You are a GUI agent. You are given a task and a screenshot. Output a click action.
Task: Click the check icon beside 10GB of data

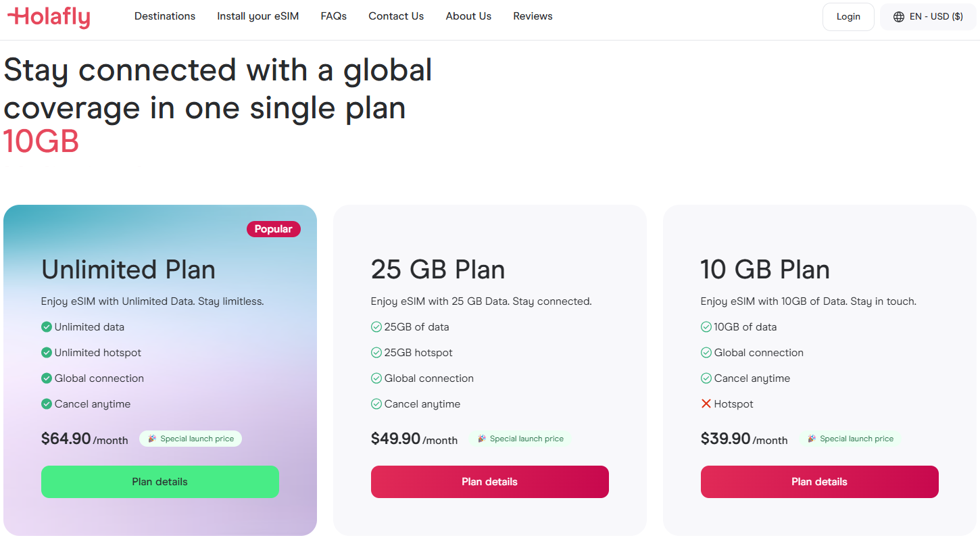706,327
